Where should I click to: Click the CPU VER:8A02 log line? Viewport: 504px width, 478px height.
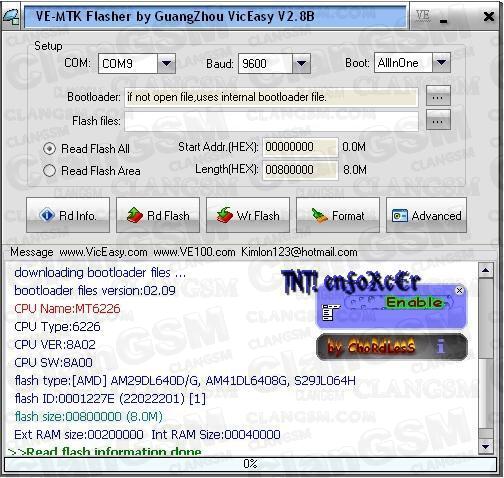[55, 345]
